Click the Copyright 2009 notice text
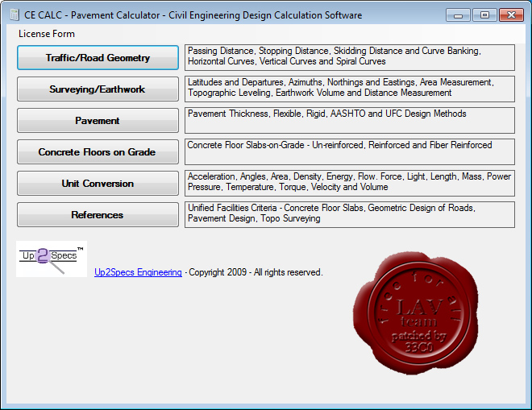Screen dimensions: 532x410 tap(254, 272)
